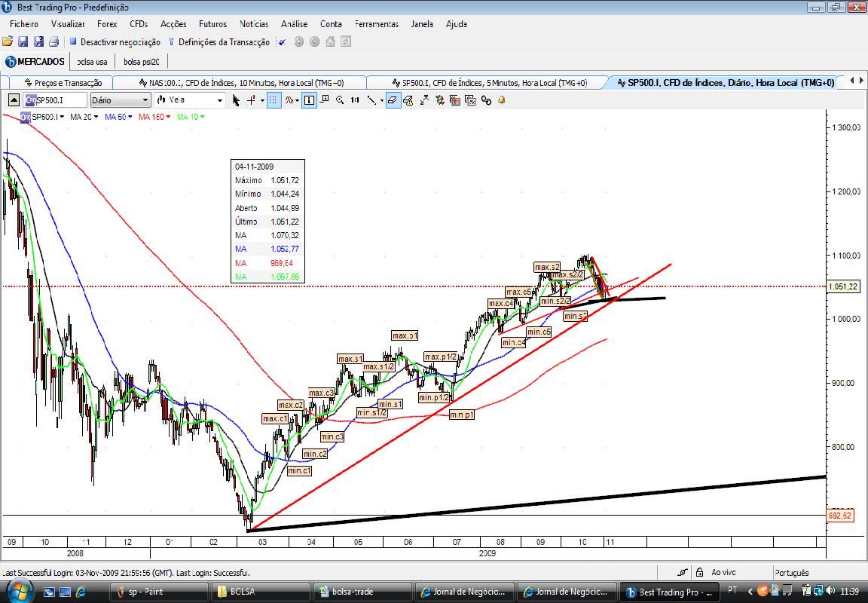Image resolution: width=868 pixels, height=603 pixels.
Task: Click the eraser with warning icon
Action: [408, 100]
